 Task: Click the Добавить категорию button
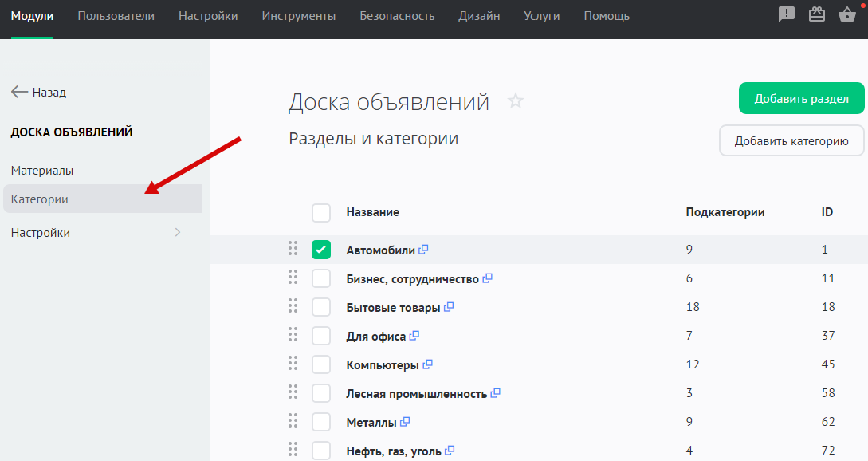point(791,141)
